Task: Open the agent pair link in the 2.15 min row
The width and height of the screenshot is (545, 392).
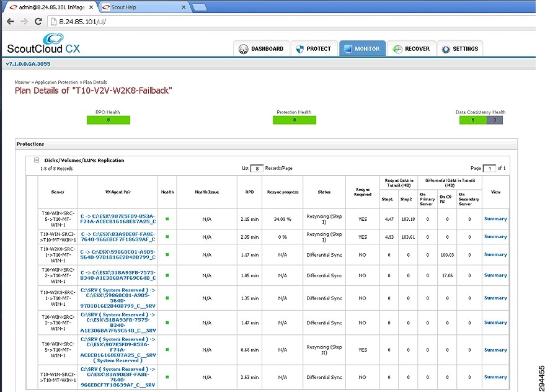Action: coord(118,219)
